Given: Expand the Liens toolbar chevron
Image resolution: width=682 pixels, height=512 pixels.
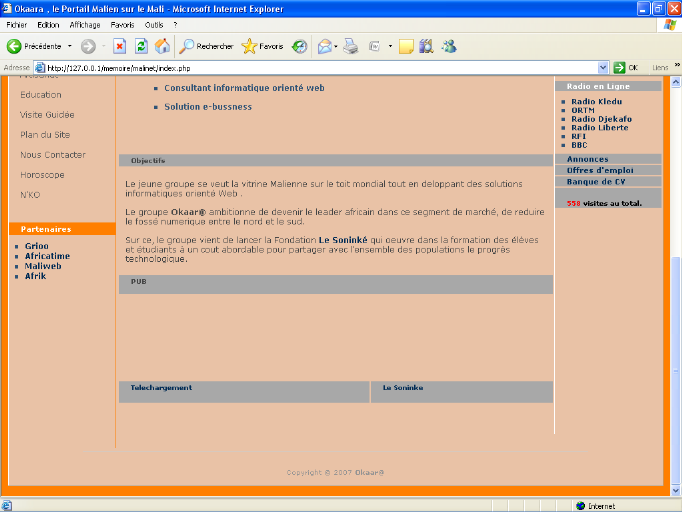Looking at the screenshot, I should (x=677, y=65).
